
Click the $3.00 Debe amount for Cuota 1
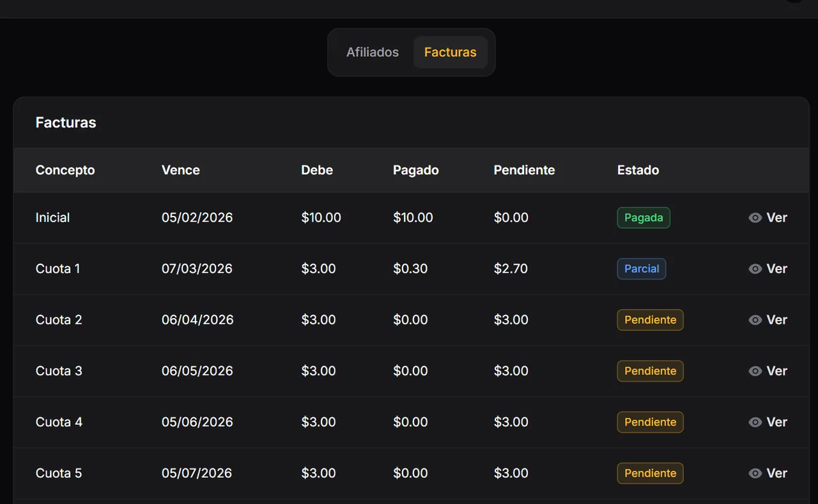[319, 269]
